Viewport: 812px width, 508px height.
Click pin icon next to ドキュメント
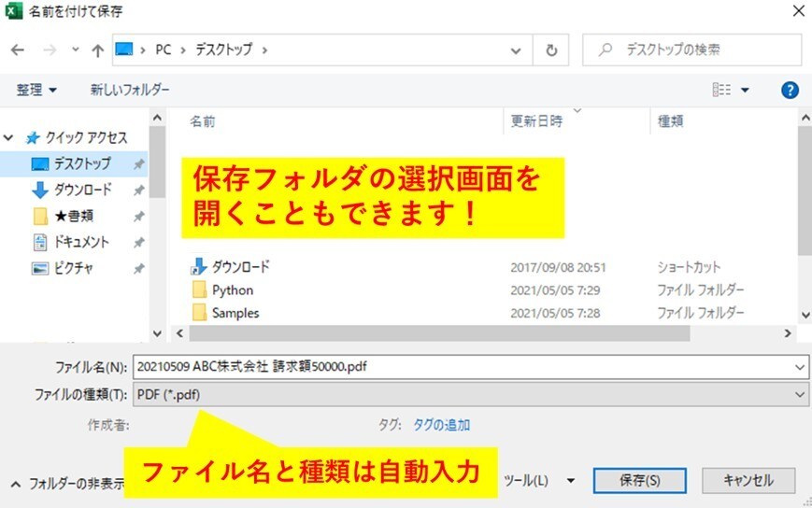click(139, 242)
